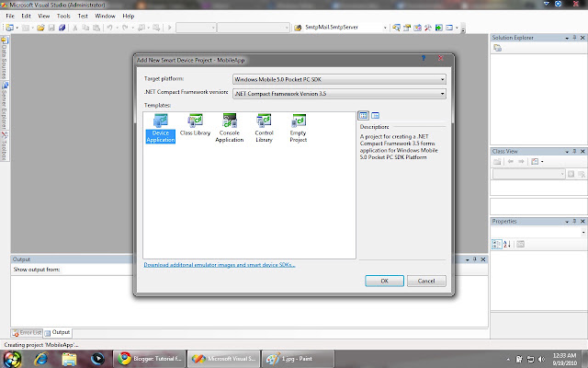Image resolution: width=588 pixels, height=368 pixels.
Task: Click the Undo toolbar icon
Action: pos(109,28)
